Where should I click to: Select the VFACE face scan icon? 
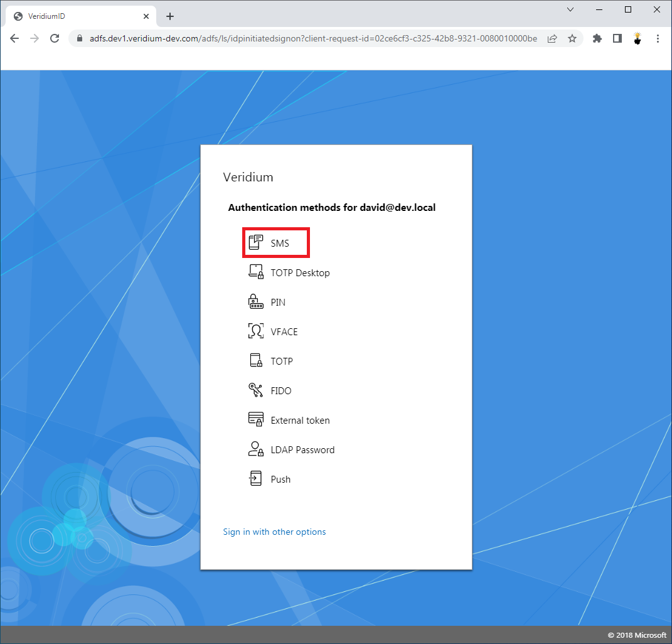coord(256,331)
